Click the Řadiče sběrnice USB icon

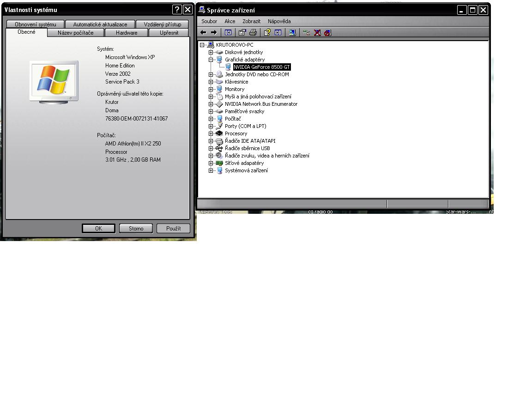(x=219, y=148)
